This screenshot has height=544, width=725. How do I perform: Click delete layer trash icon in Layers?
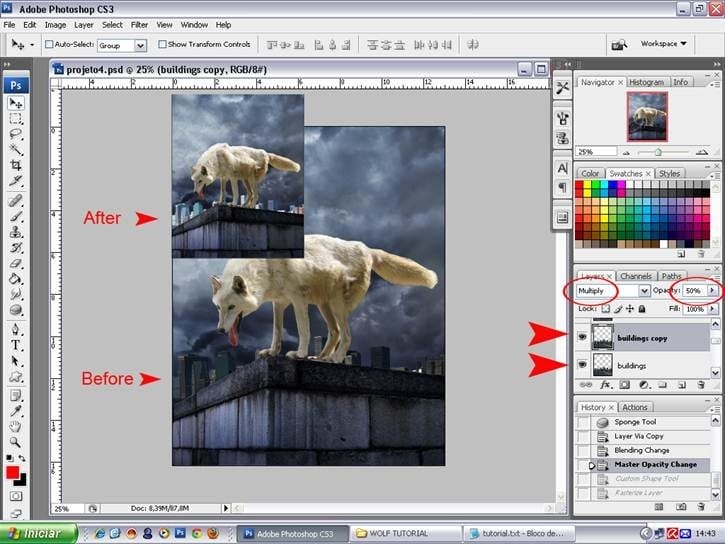701,385
